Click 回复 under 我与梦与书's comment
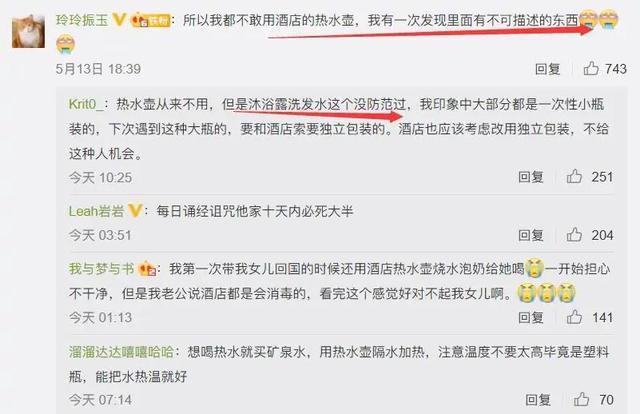This screenshot has width=640, height=414. [x=531, y=317]
